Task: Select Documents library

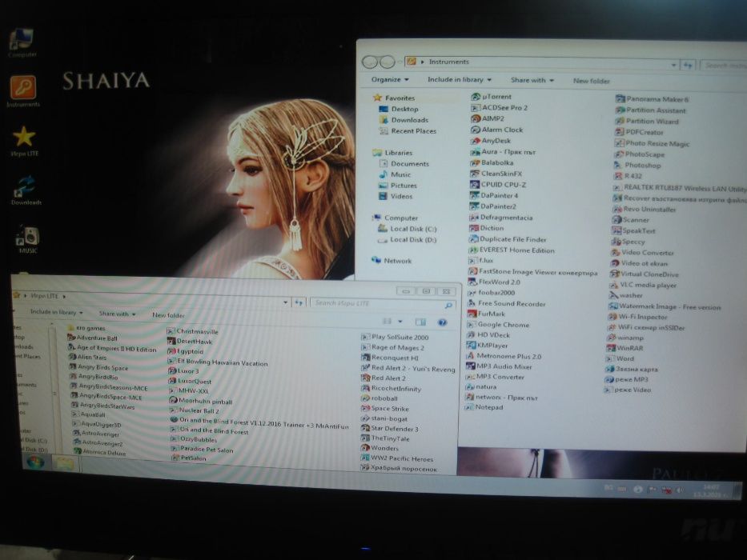Action: click(x=404, y=163)
